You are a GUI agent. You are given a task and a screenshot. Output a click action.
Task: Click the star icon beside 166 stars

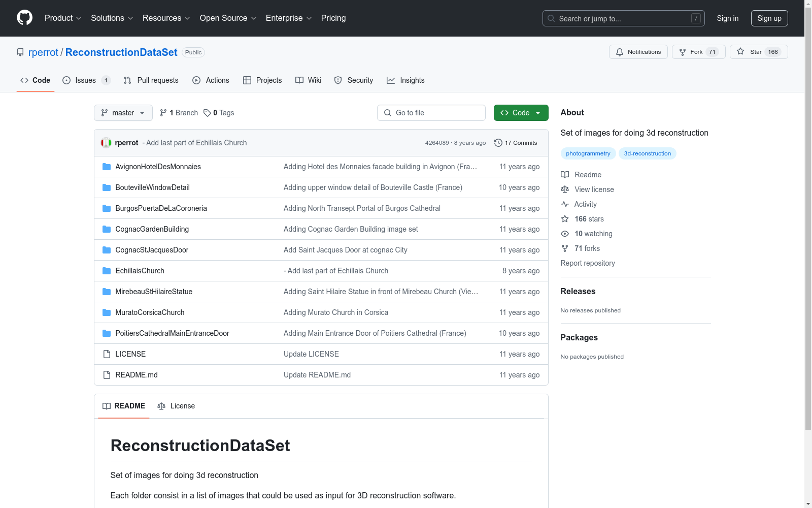(x=565, y=219)
